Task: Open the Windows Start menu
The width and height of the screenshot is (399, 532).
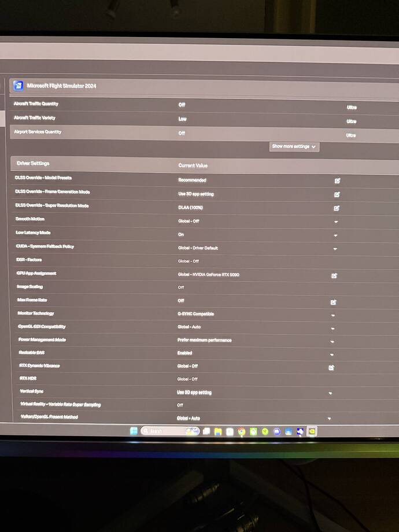Action: (x=134, y=431)
